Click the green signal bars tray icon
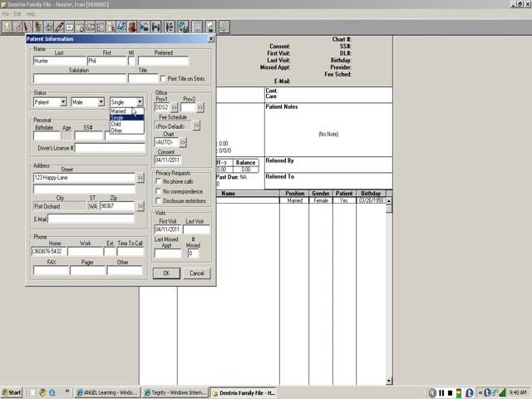Image resolution: width=532 pixels, height=399 pixels. pyautogui.click(x=502, y=392)
